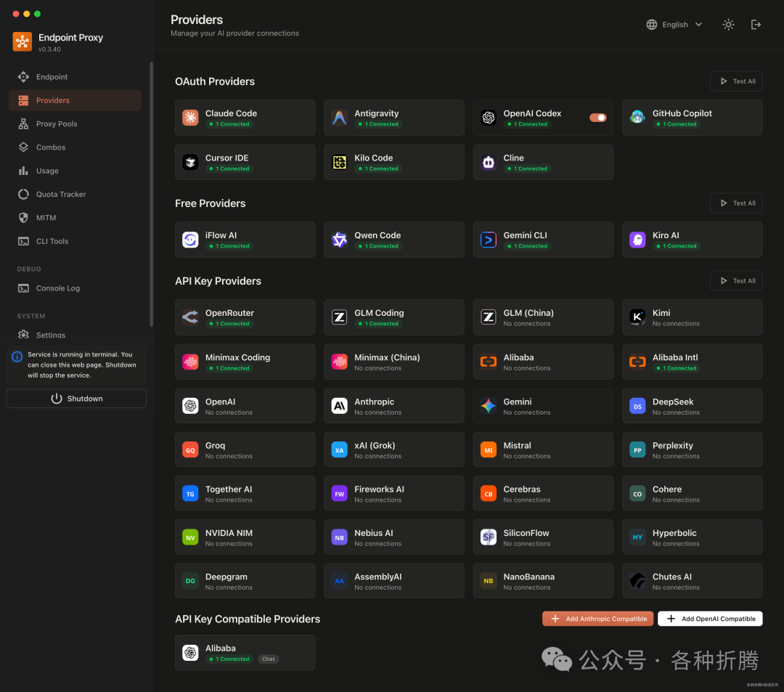Click the Qwen Code icon
The width and height of the screenshot is (784, 692).
pos(339,240)
